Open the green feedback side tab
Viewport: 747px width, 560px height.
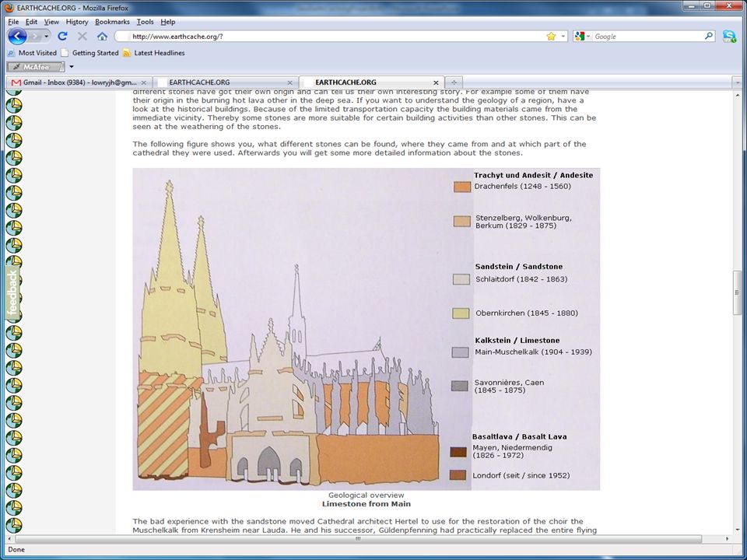[x=12, y=292]
